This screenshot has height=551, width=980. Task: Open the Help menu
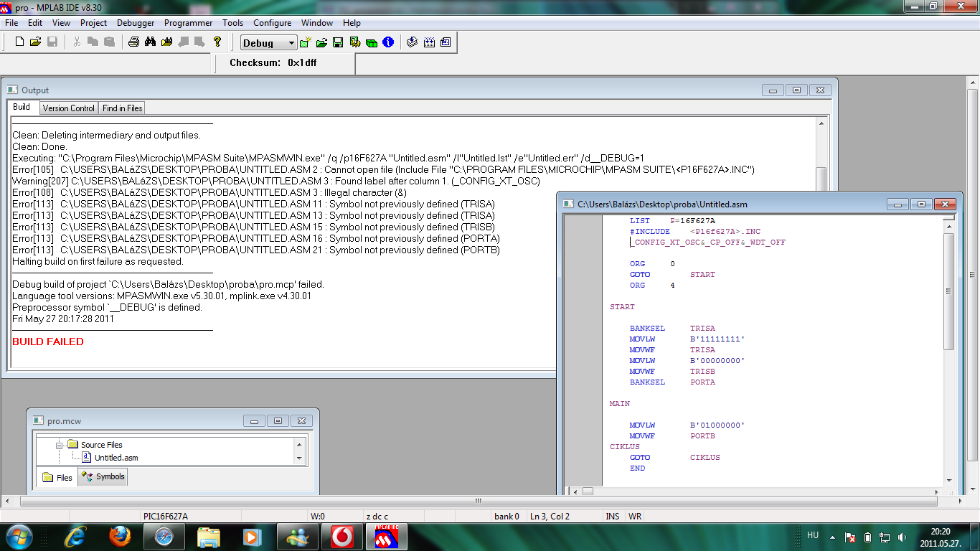pyautogui.click(x=352, y=23)
